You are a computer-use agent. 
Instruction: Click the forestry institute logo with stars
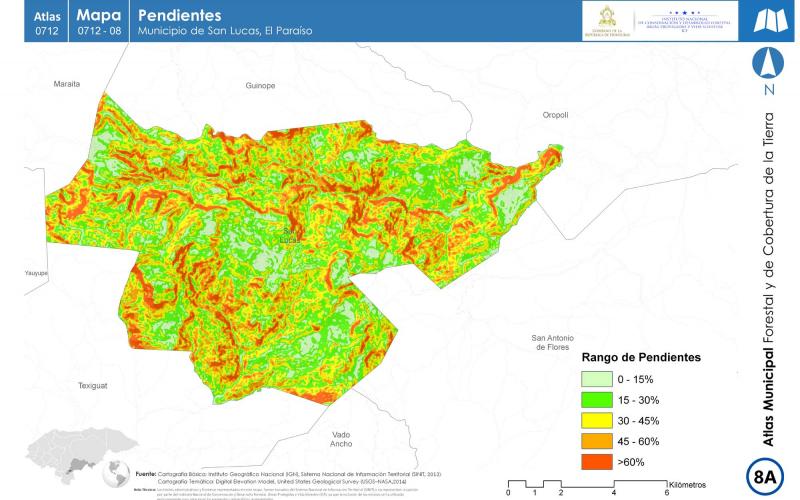(684, 21)
